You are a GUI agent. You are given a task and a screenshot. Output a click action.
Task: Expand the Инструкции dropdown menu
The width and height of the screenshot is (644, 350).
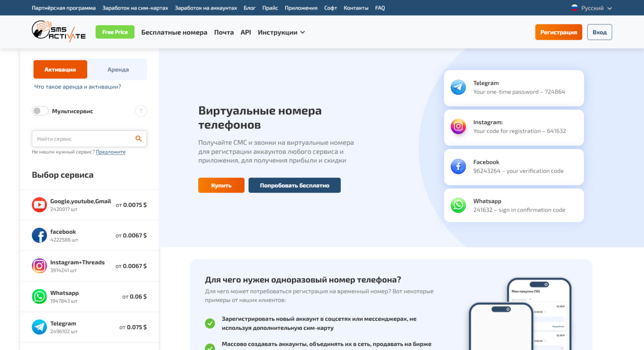281,32
